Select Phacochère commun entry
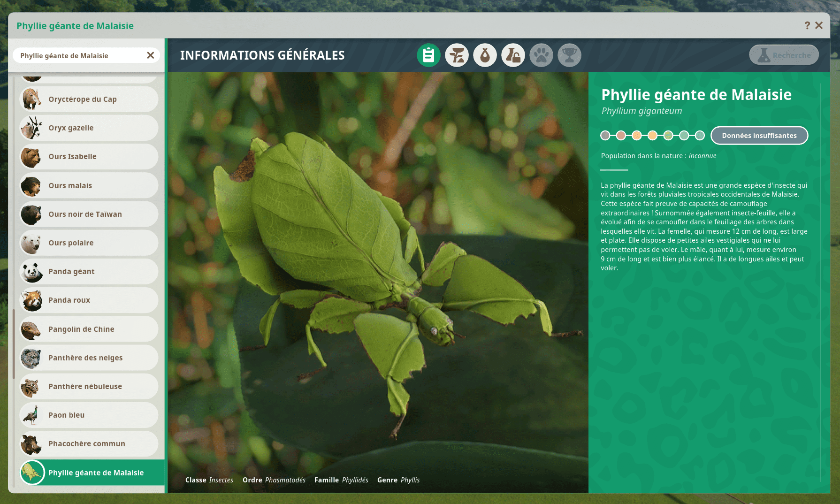Screen dimensions: 840x504 click(x=89, y=443)
